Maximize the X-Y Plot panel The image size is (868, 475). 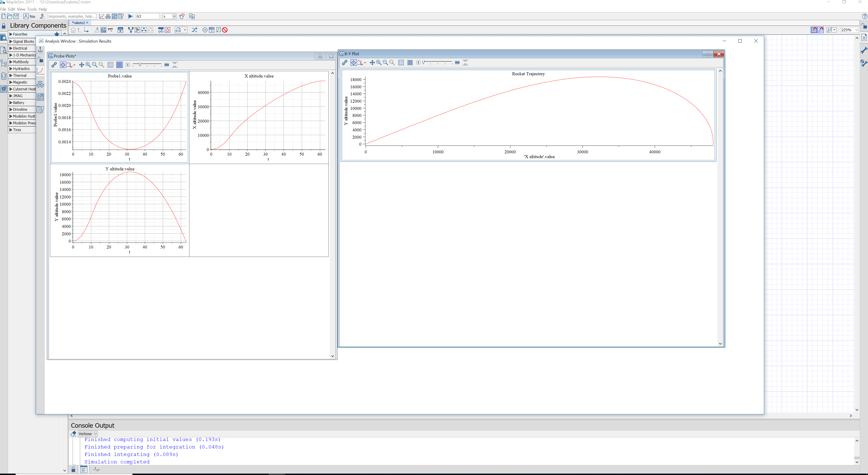pyautogui.click(x=708, y=54)
